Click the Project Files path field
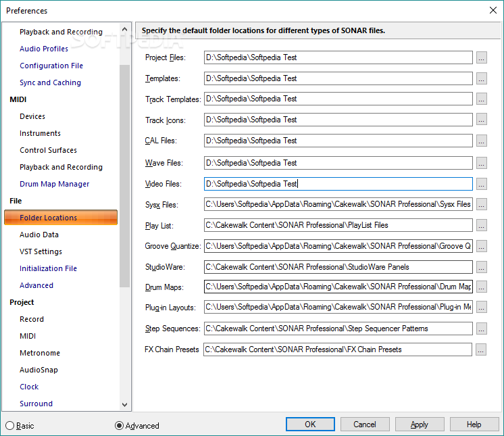The height and width of the screenshot is (436, 504). [338, 57]
